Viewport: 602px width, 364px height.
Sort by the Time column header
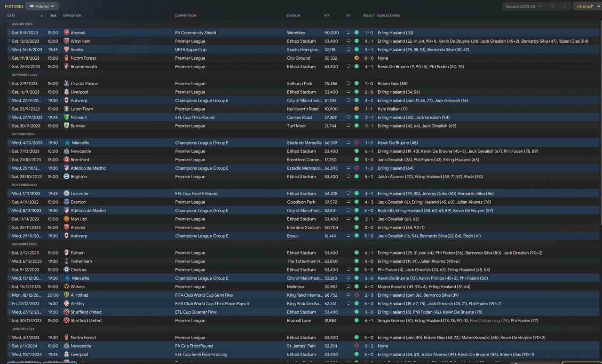[53, 16]
